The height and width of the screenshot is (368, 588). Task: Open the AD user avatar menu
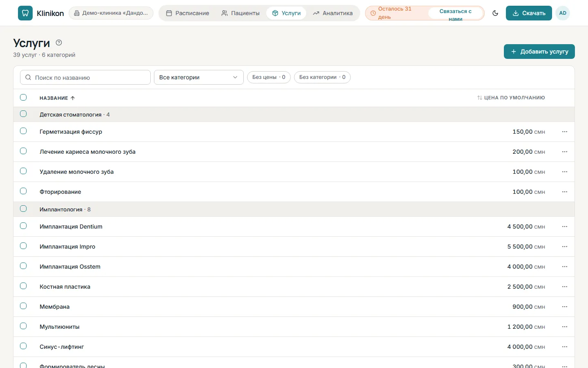coord(563,13)
